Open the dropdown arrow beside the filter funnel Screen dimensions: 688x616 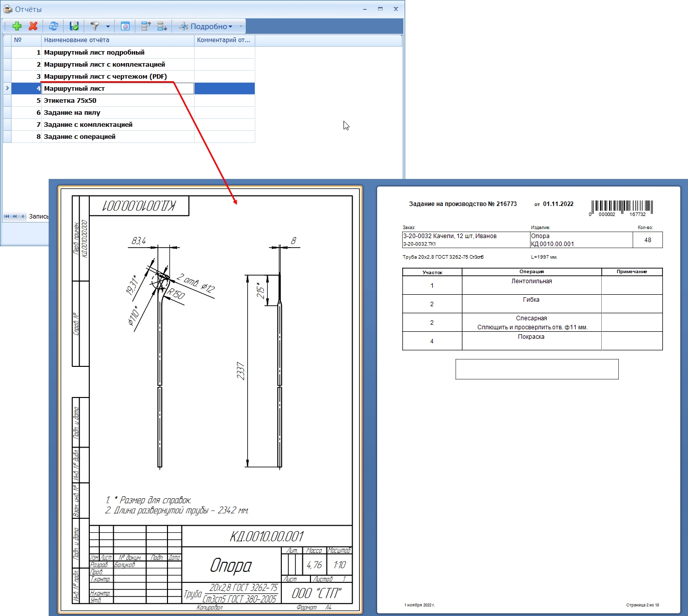click(108, 27)
